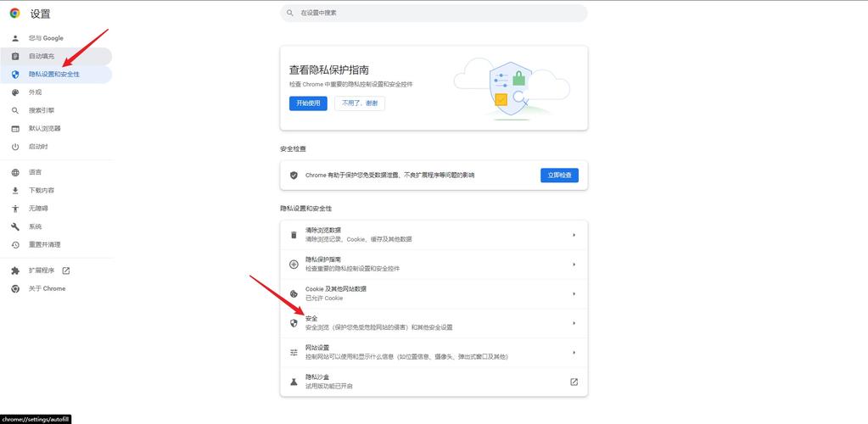Screen dimensions: 868x424
Task: Open 自动填充 settings section
Action: point(56,57)
